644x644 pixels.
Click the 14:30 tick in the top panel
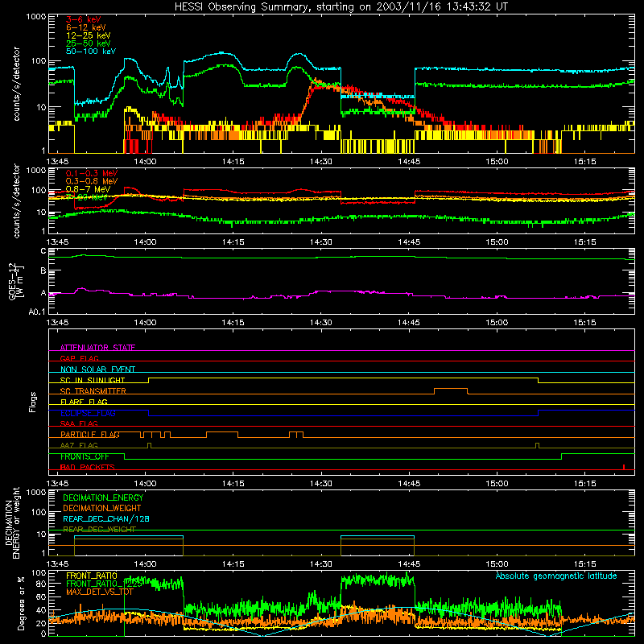320,162
